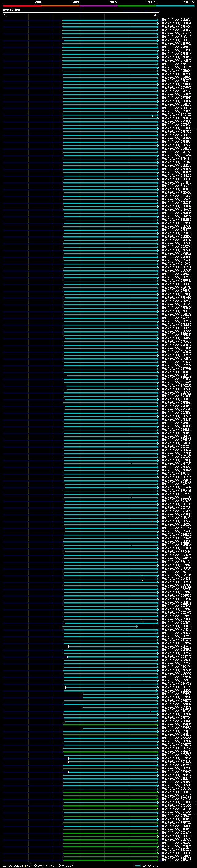Click label UniRef100_B7U8J4
This screenshot has width=197, height=868.
tap(176, 474)
